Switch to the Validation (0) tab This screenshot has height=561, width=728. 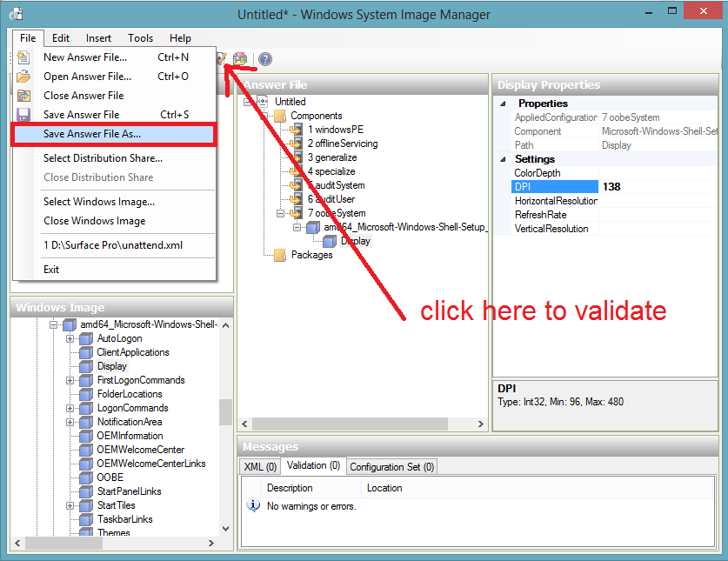[x=313, y=465]
